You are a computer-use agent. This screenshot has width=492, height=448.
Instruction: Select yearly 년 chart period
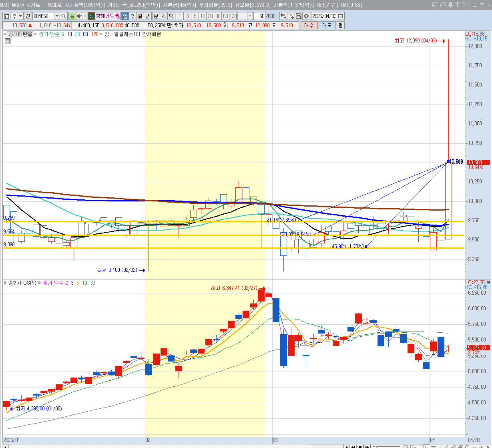pos(147,16)
